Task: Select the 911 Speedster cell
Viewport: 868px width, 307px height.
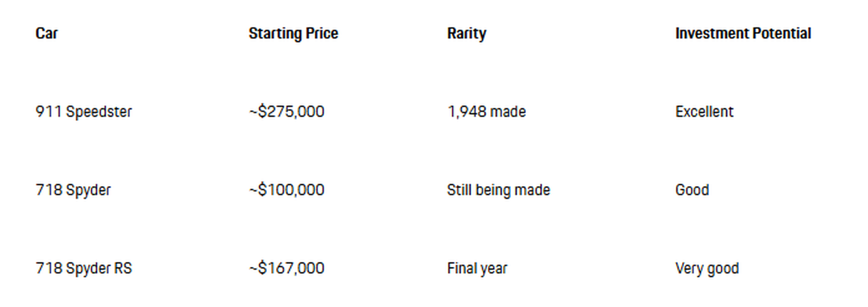Action: [x=84, y=112]
